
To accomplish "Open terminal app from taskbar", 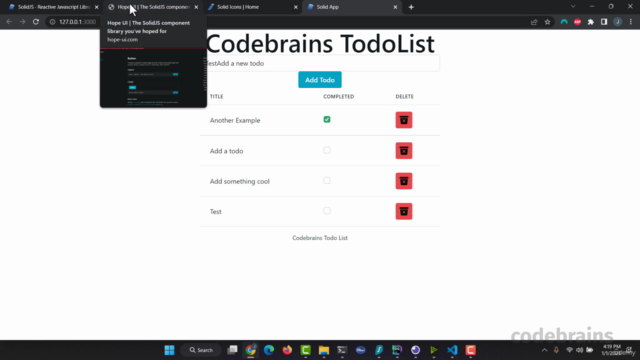I will click(342, 350).
